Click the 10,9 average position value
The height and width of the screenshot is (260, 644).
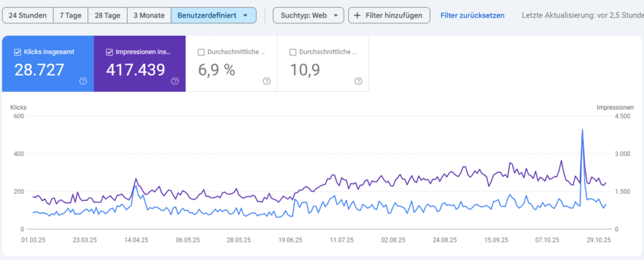tap(305, 70)
